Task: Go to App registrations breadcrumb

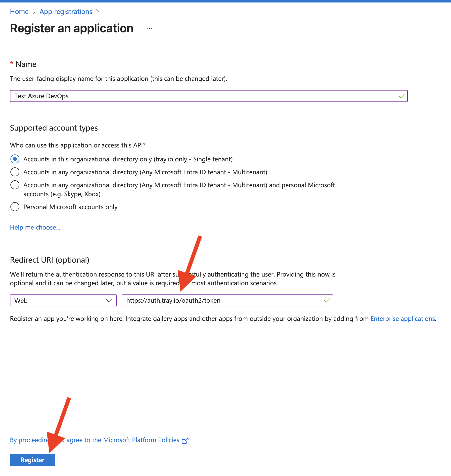Action: 66,12
